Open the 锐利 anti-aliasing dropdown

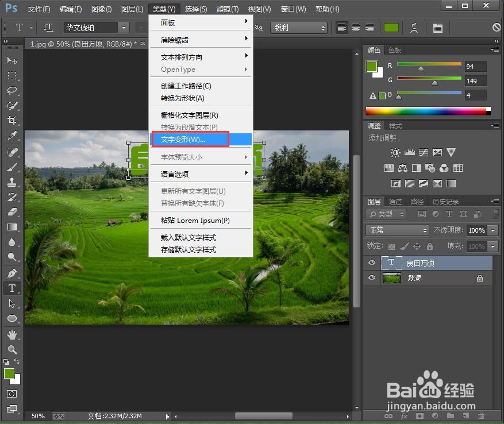pyautogui.click(x=299, y=28)
